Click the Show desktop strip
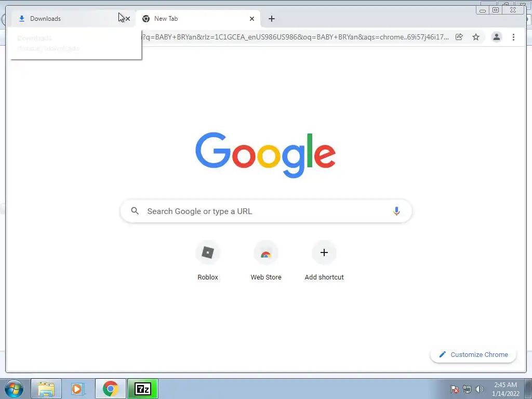 pos(528,389)
